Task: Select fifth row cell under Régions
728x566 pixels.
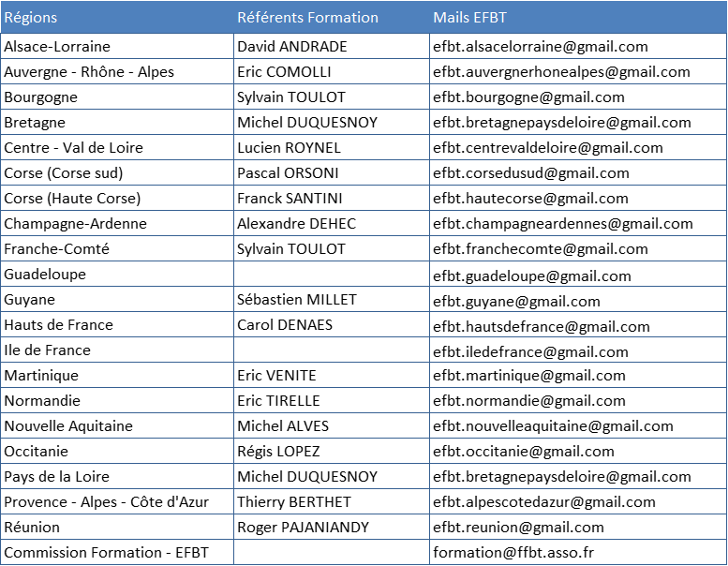Action: pos(117,147)
